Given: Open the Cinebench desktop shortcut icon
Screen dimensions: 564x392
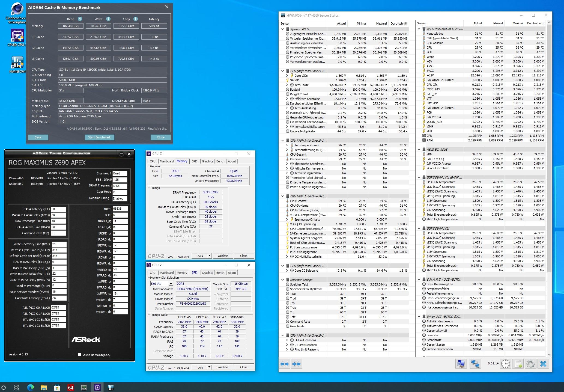Looking at the screenshot, I should click(17, 13).
